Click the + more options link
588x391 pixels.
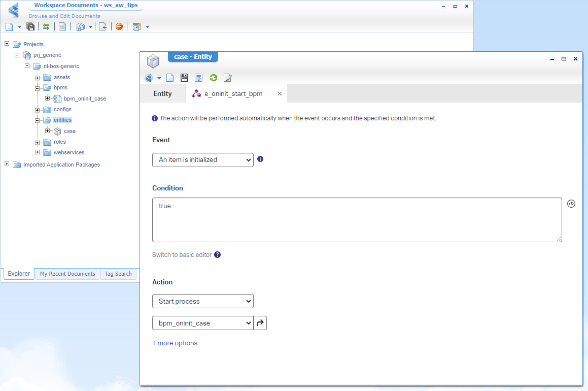point(175,343)
